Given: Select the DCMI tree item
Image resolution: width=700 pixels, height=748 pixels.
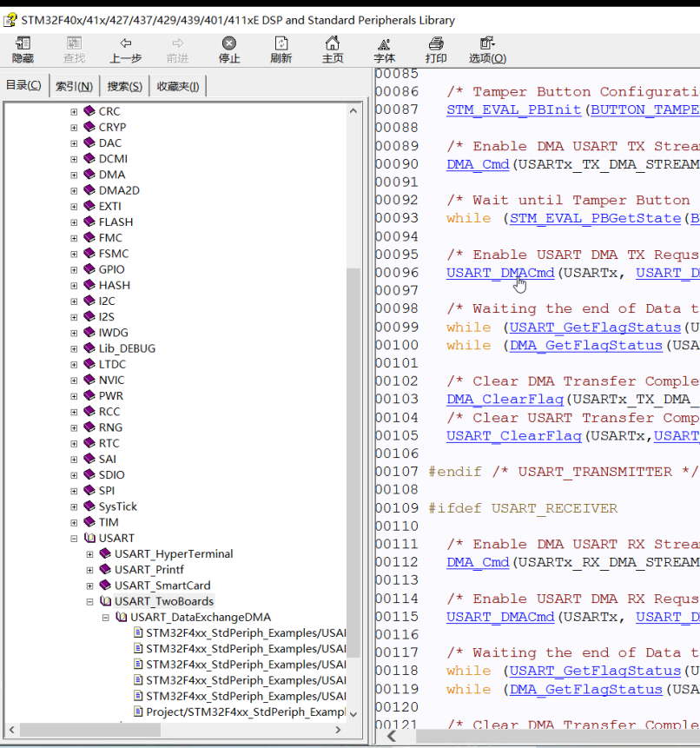Looking at the screenshot, I should click(113, 159).
